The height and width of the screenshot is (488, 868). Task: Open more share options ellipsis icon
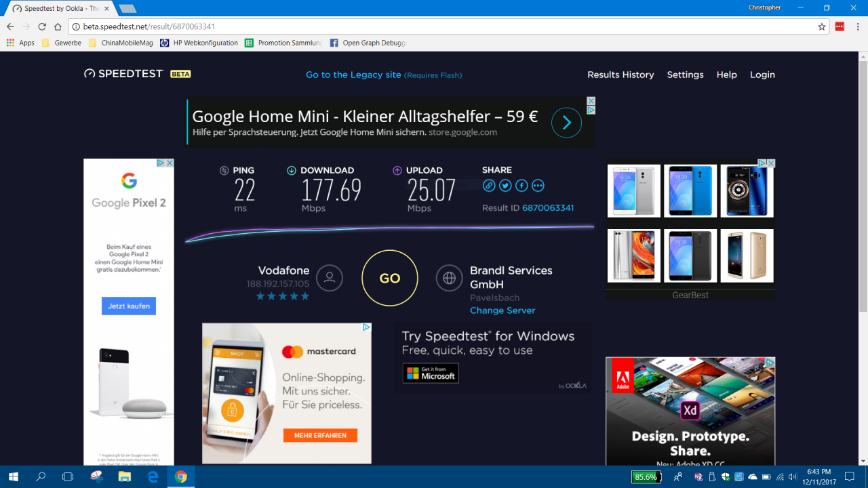(538, 186)
